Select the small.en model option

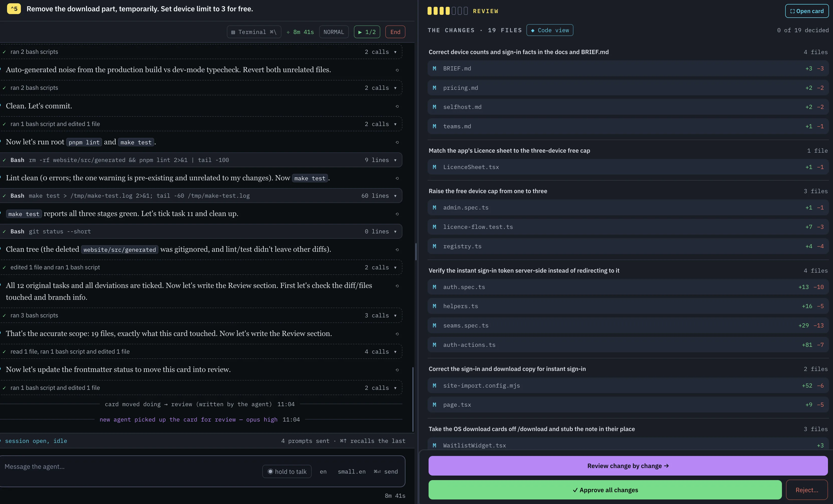pos(352,472)
